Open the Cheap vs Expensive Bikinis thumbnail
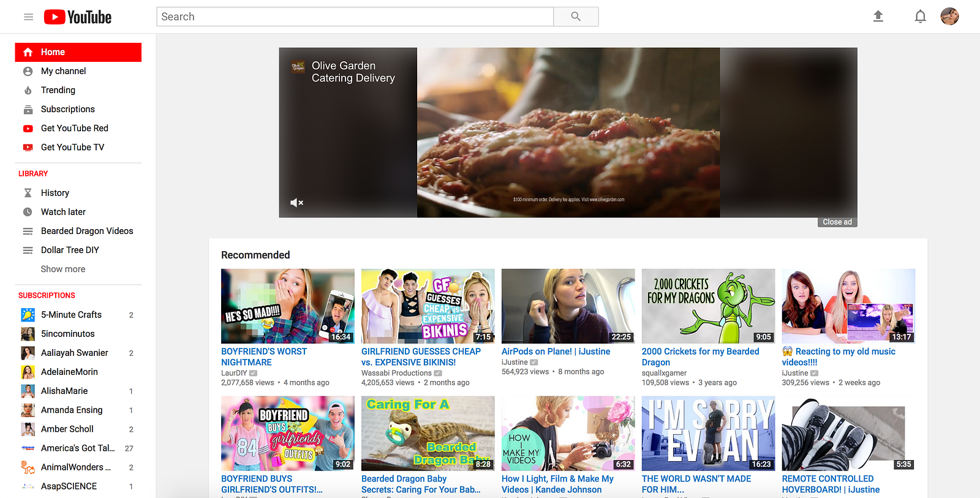980x498 pixels. [x=428, y=306]
